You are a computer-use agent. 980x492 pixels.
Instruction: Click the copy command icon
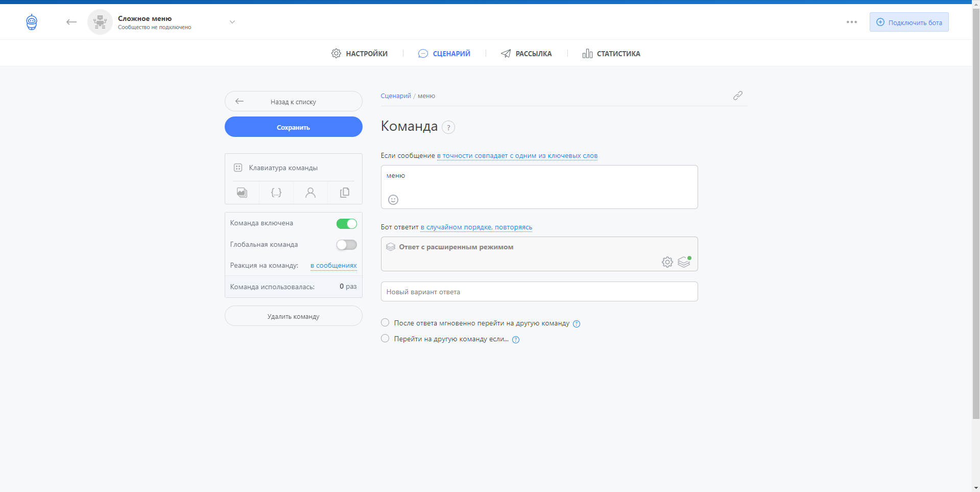345,193
